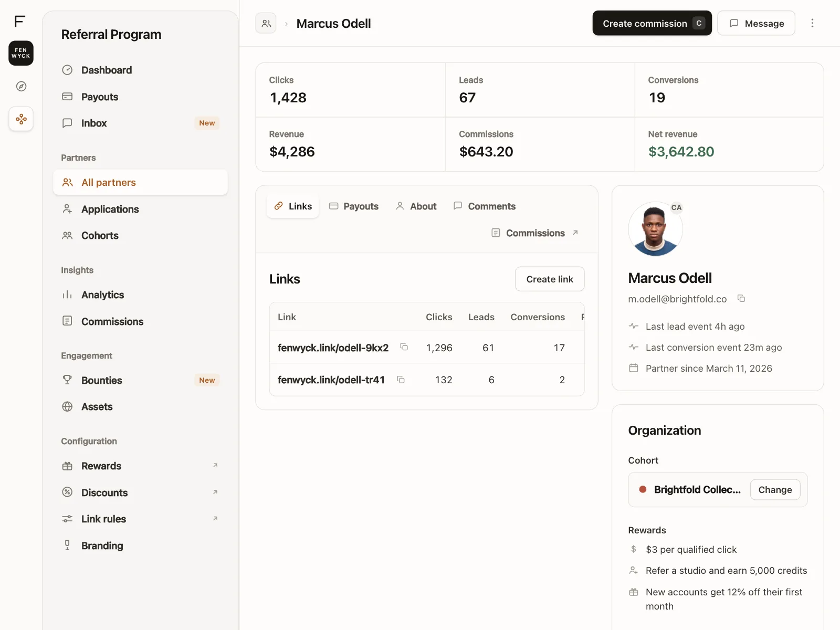Click the Net revenue $3,642.80 value
Viewport: 840px width, 630px height.
pos(681,152)
